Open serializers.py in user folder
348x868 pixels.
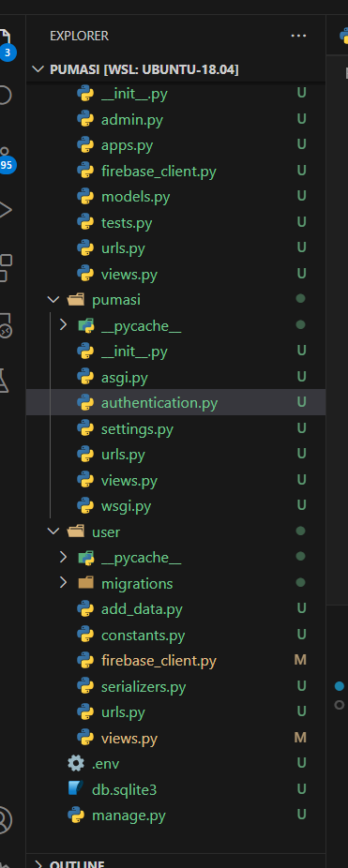point(175,686)
